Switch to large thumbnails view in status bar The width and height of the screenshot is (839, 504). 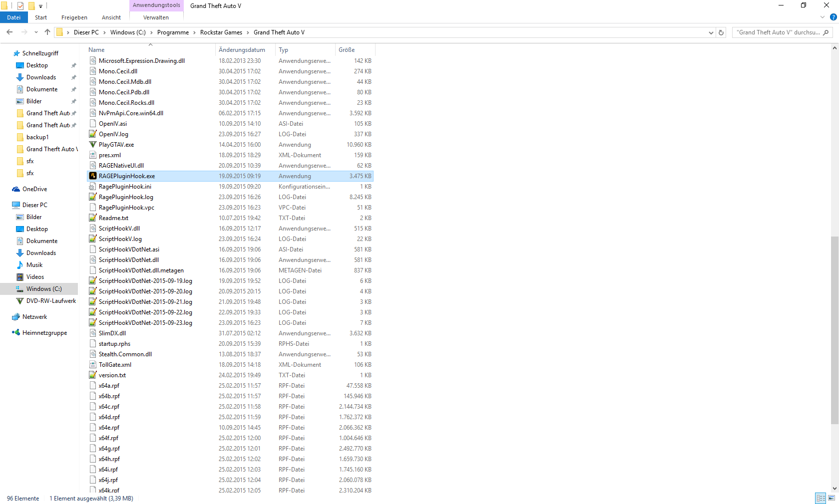click(x=832, y=498)
